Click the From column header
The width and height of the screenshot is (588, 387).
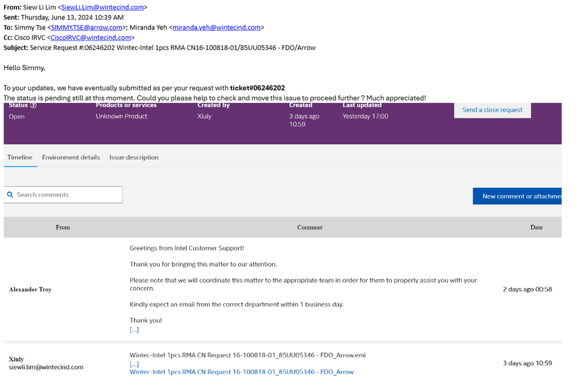pyautogui.click(x=62, y=227)
